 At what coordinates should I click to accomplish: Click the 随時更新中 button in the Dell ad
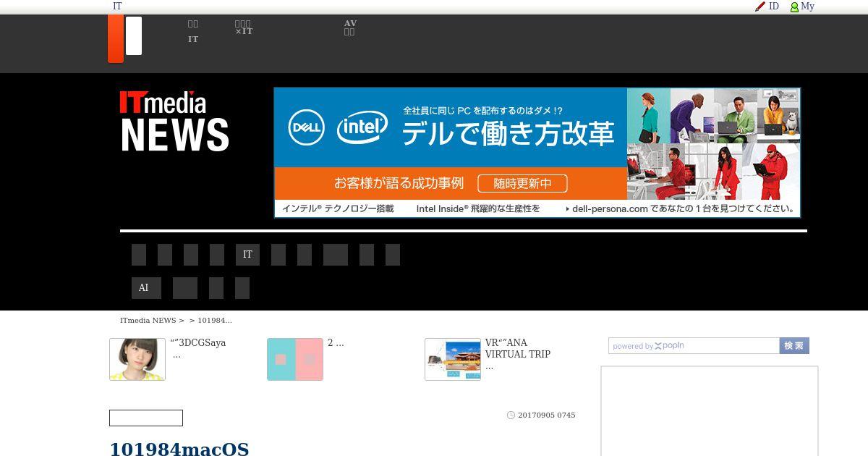(522, 184)
